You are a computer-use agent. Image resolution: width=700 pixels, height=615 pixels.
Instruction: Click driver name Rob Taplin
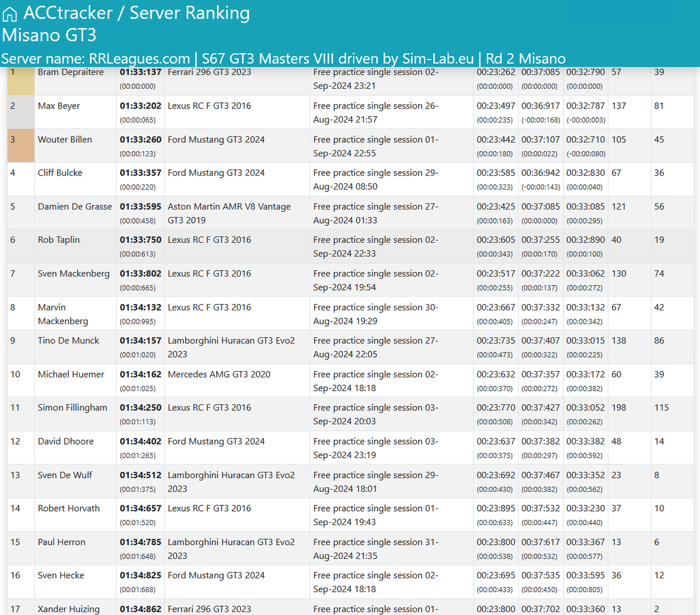tap(59, 240)
